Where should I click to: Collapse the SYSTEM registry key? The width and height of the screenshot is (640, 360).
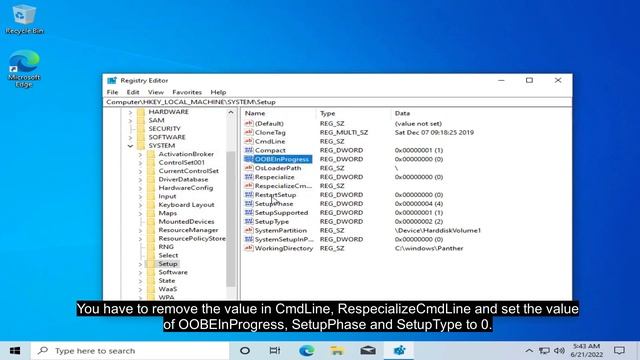point(130,146)
